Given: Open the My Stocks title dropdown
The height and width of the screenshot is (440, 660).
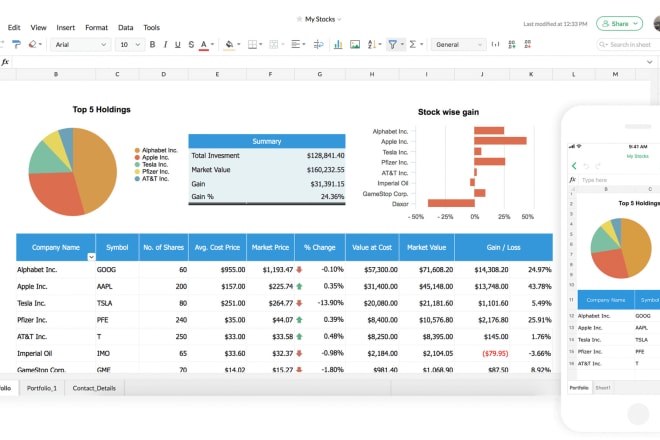Looking at the screenshot, I should 339,19.
